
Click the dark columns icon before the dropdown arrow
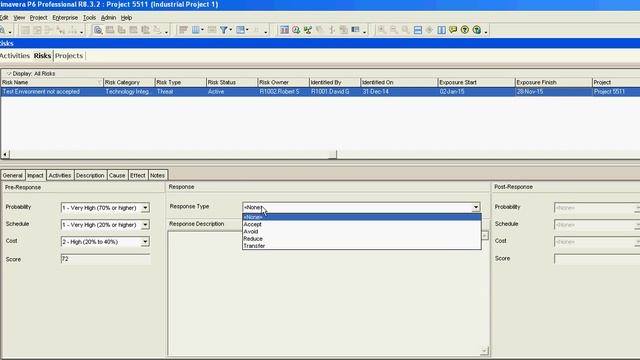click(x=356, y=30)
